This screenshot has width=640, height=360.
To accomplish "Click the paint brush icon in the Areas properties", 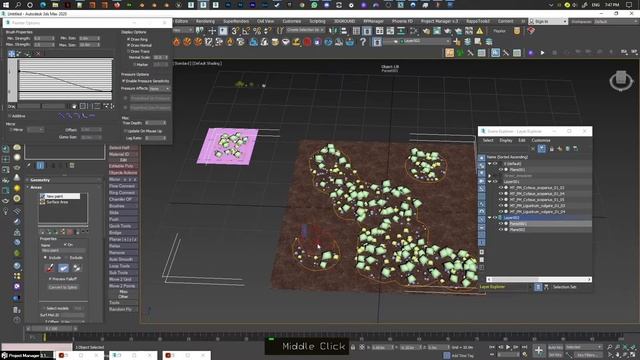I will (x=50, y=268).
